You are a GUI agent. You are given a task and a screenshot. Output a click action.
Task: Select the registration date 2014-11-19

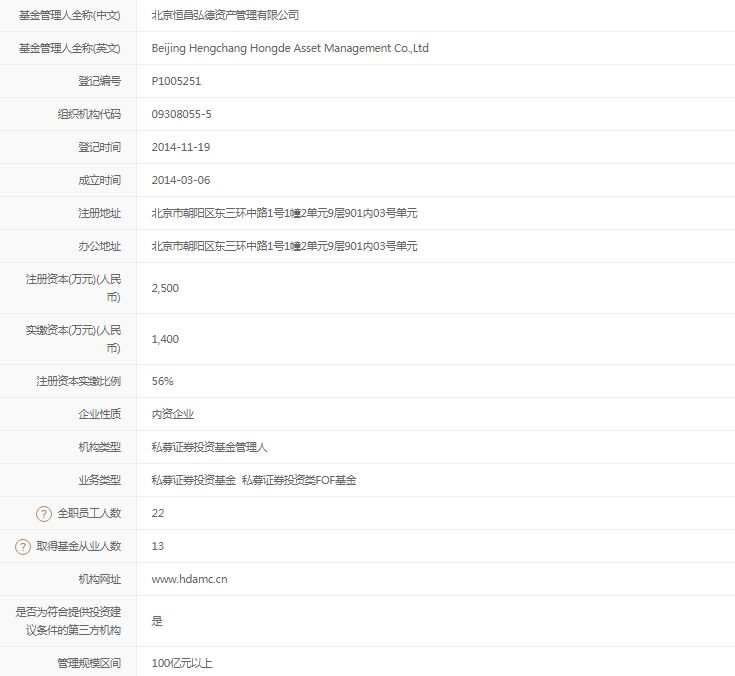pyautogui.click(x=180, y=147)
